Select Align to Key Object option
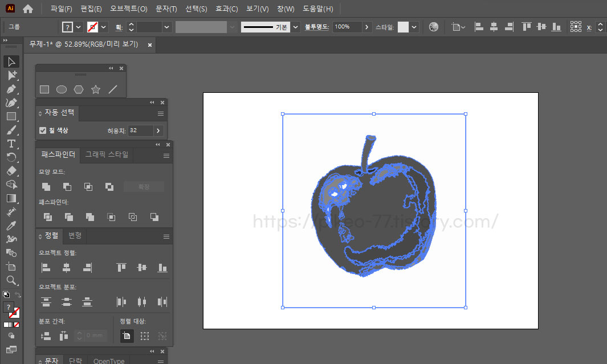This screenshot has width=607, height=364. (162, 336)
